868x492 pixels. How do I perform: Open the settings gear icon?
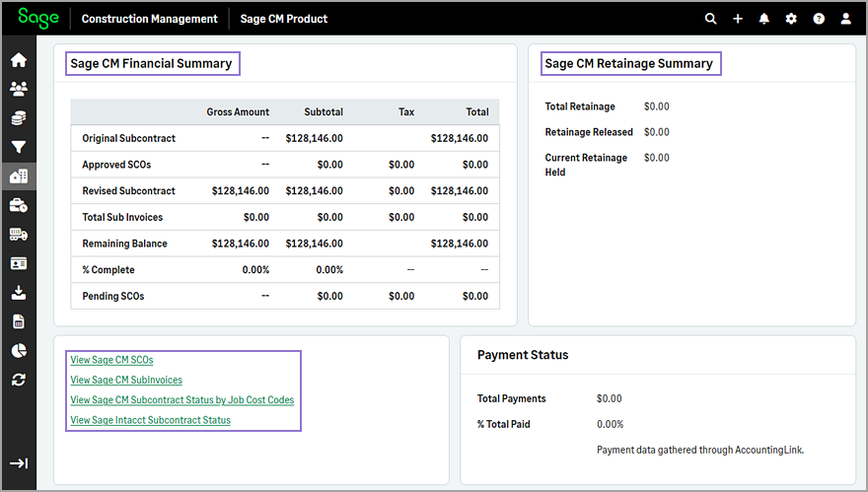point(791,19)
